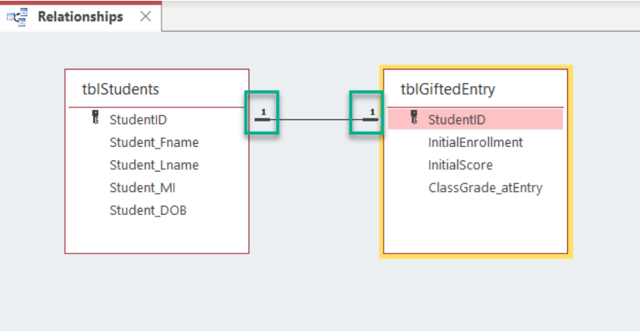Select the tblGiftedEntry table title
Image resolution: width=644 pixels, height=331 pixels.
(448, 89)
